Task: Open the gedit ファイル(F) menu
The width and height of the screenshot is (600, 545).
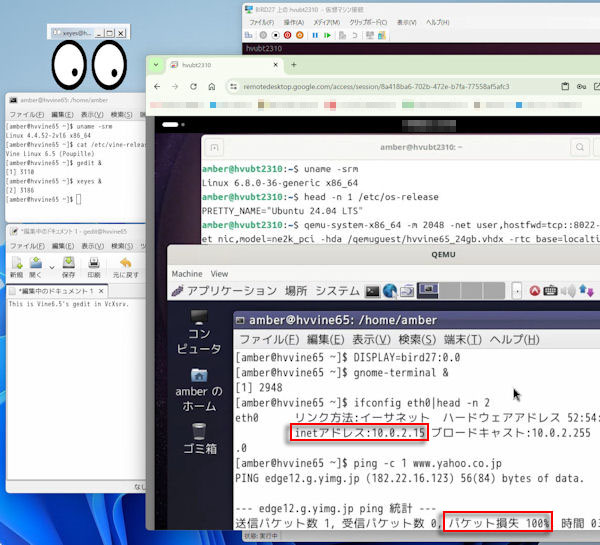Action: [27, 246]
